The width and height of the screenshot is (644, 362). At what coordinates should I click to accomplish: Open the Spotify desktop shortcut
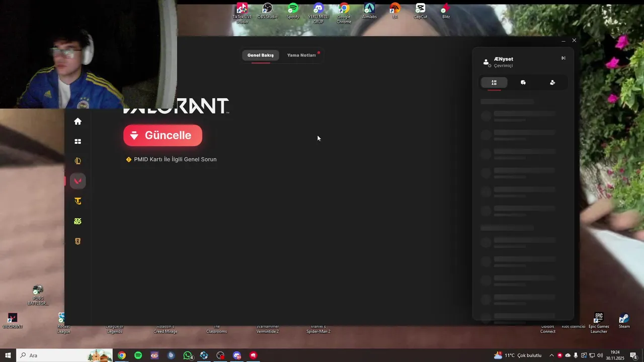[x=293, y=11]
